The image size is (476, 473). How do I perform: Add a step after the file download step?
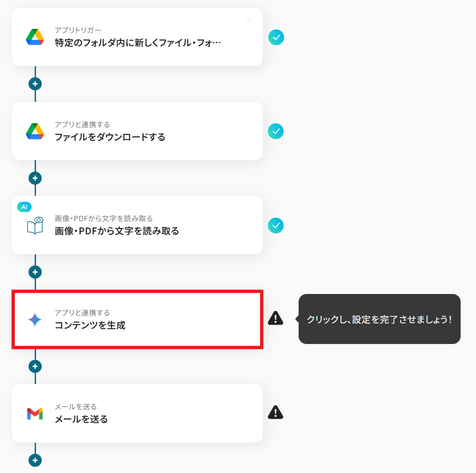click(35, 178)
